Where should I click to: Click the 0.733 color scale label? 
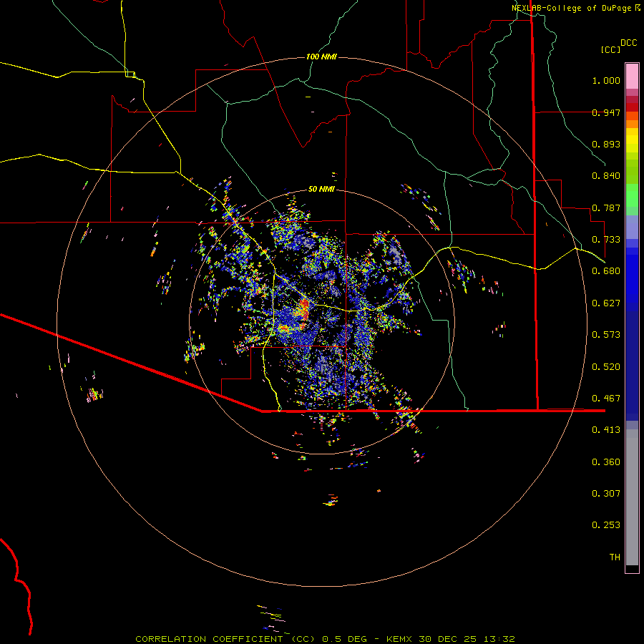[606, 240]
